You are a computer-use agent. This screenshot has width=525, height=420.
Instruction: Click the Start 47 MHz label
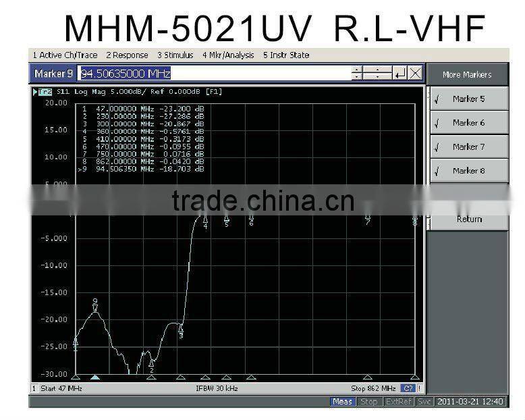61,388
